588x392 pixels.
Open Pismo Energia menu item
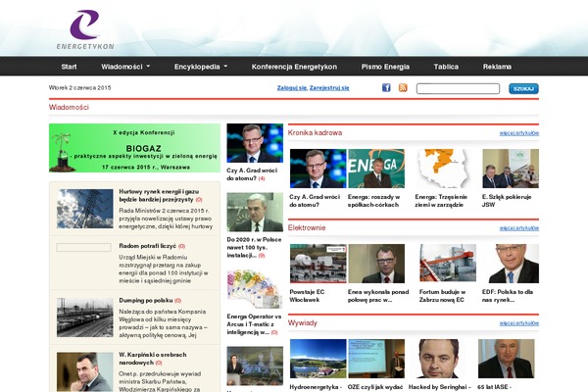coord(385,67)
